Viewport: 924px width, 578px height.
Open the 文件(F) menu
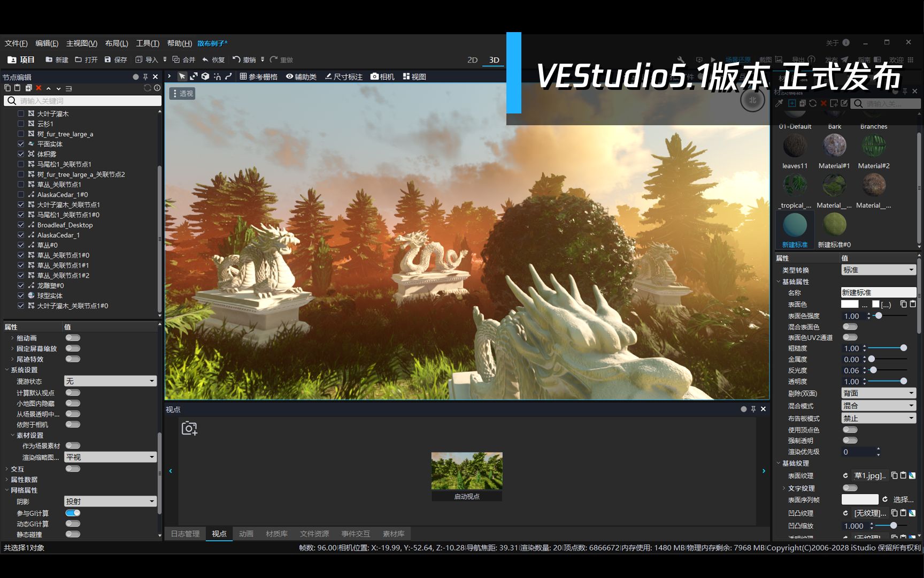(16, 43)
